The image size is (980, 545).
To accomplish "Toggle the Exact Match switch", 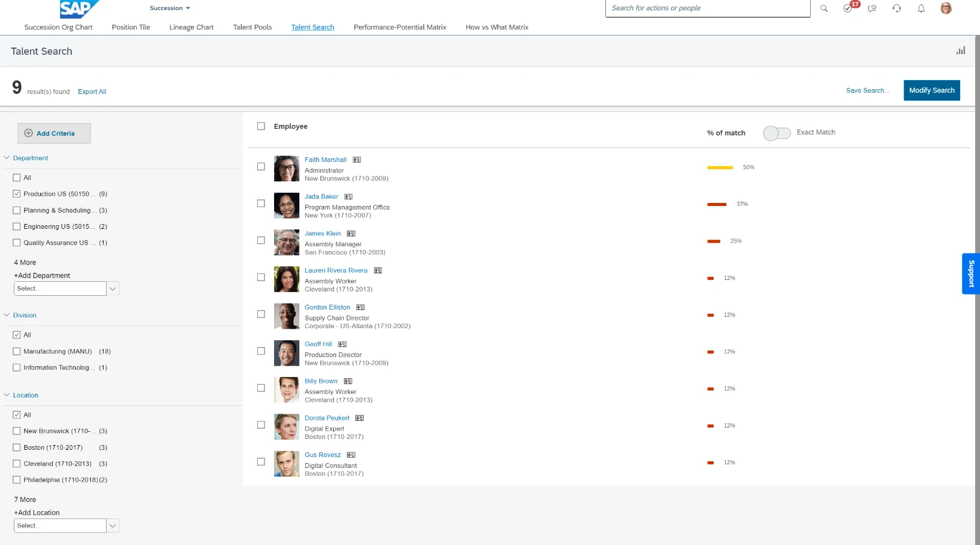I will pyautogui.click(x=776, y=133).
